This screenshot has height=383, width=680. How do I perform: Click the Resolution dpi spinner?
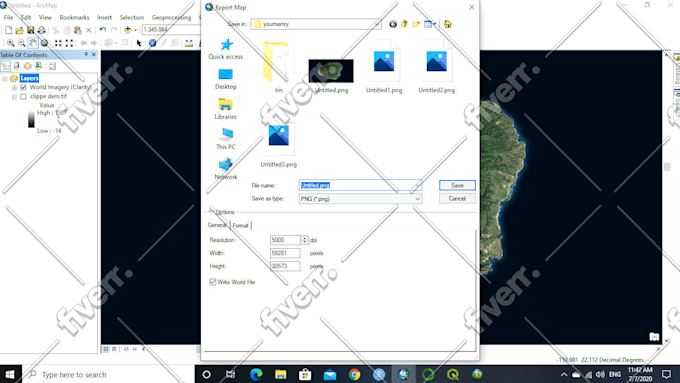click(304, 240)
